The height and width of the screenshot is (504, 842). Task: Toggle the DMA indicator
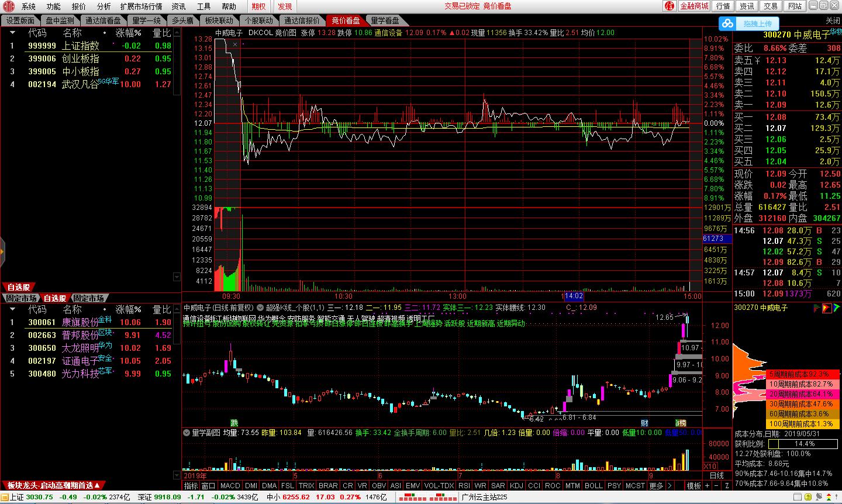coord(269,486)
